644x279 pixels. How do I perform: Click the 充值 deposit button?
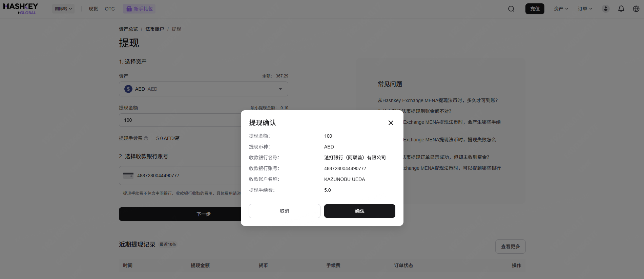click(x=535, y=9)
